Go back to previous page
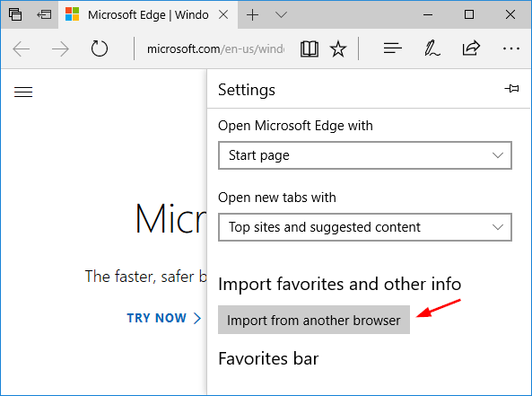The image size is (532, 396). (21, 48)
